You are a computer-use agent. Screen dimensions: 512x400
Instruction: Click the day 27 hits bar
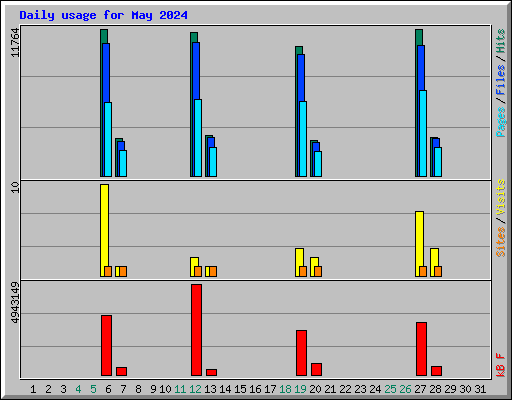click(419, 37)
